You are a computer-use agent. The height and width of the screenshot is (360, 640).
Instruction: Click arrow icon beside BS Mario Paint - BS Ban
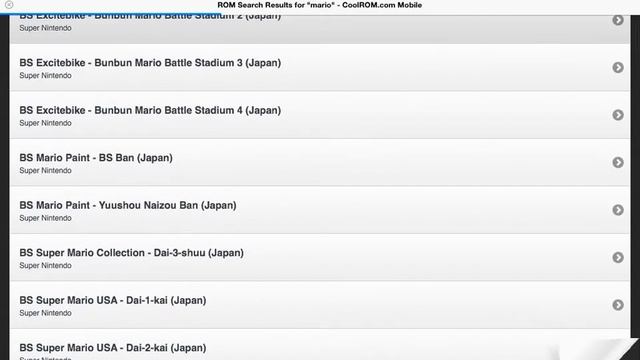618,162
